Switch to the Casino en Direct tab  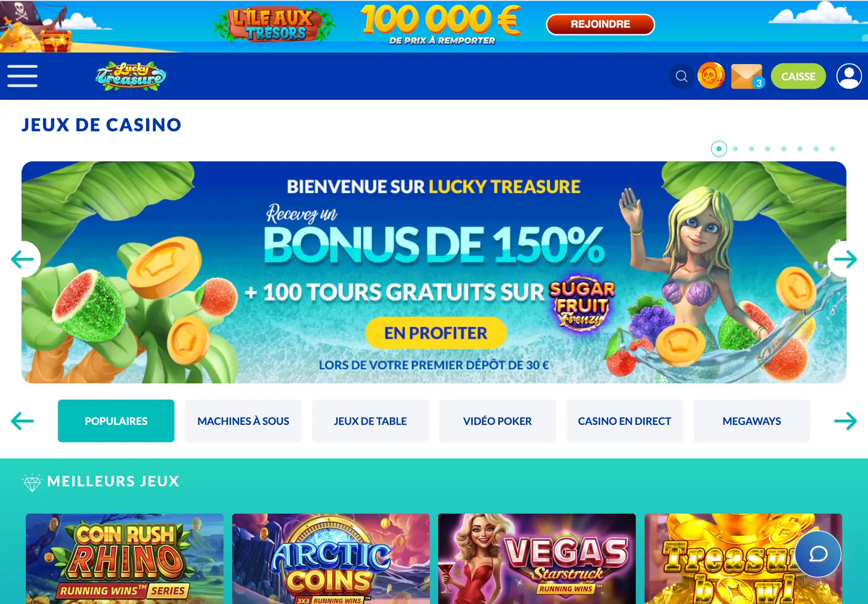click(624, 421)
